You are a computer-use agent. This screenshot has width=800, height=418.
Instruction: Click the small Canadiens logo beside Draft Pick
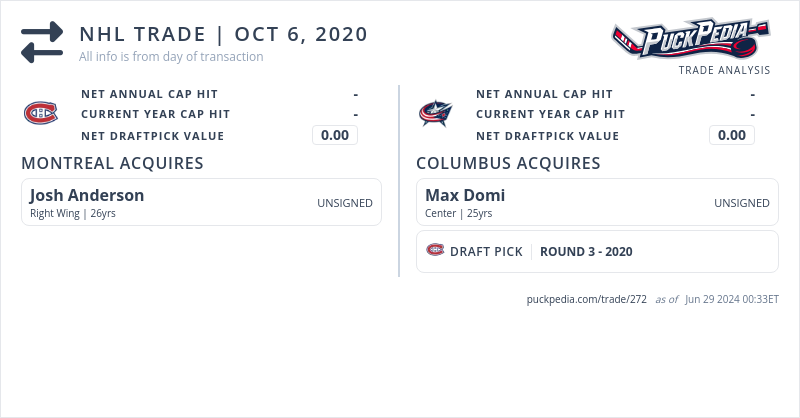click(435, 250)
